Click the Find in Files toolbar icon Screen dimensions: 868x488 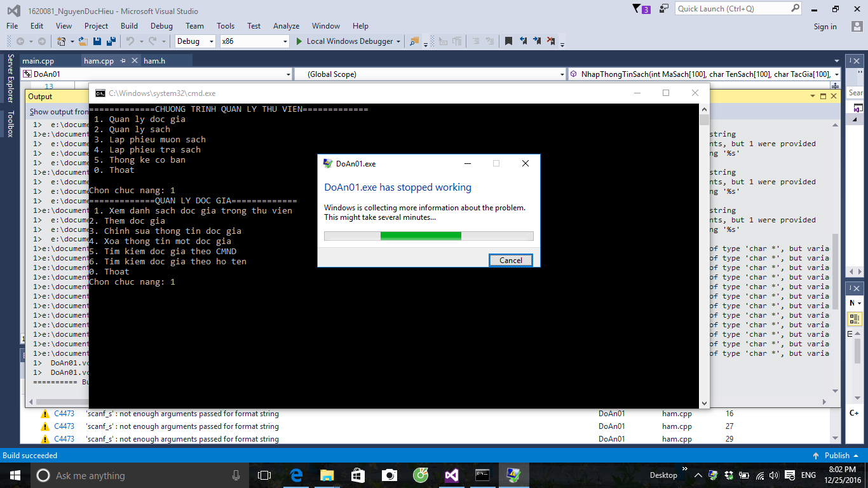click(414, 41)
